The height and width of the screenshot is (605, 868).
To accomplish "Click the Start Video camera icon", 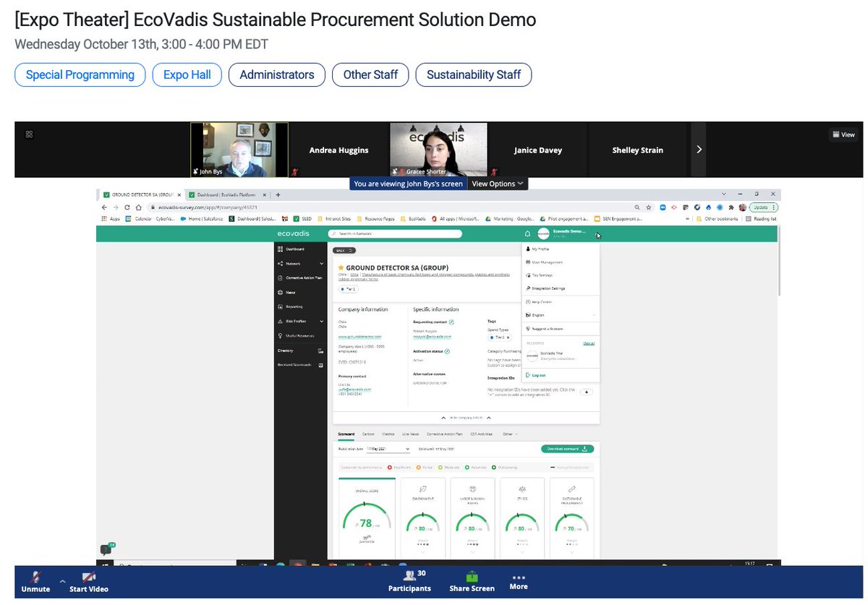I will [x=88, y=578].
